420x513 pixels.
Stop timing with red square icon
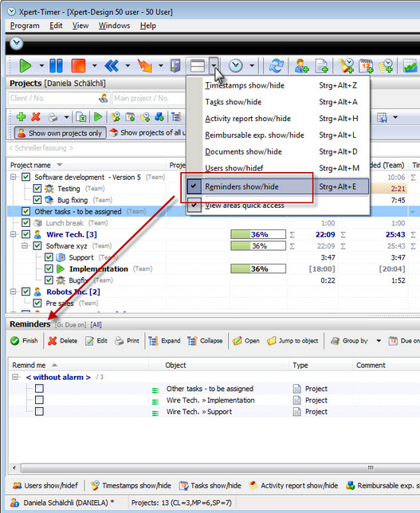pyautogui.click(x=78, y=65)
